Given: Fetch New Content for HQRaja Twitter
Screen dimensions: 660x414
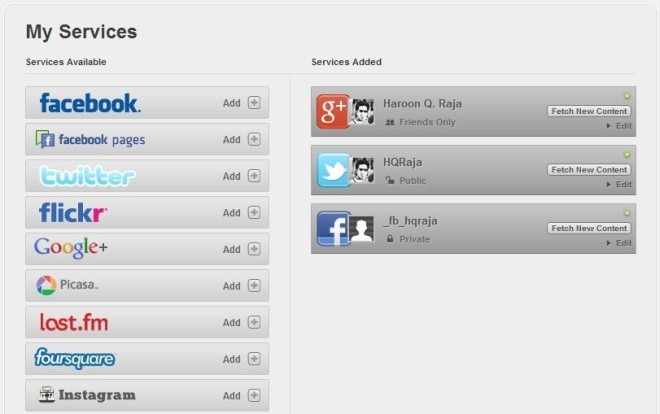Looking at the screenshot, I should pyautogui.click(x=589, y=170).
